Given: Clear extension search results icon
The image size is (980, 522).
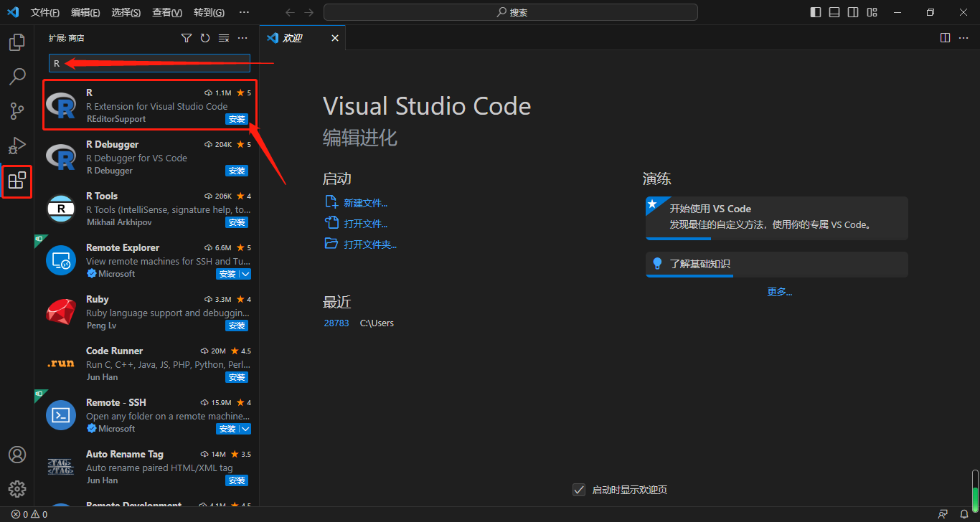Looking at the screenshot, I should click(224, 38).
